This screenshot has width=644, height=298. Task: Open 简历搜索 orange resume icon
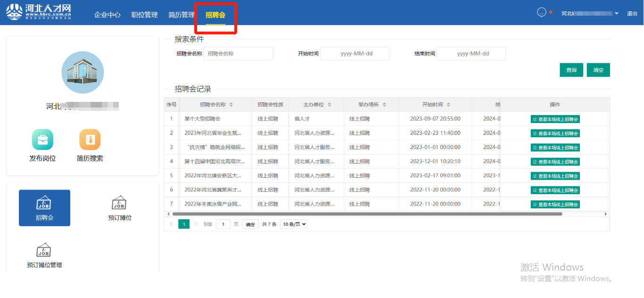pyautogui.click(x=90, y=140)
